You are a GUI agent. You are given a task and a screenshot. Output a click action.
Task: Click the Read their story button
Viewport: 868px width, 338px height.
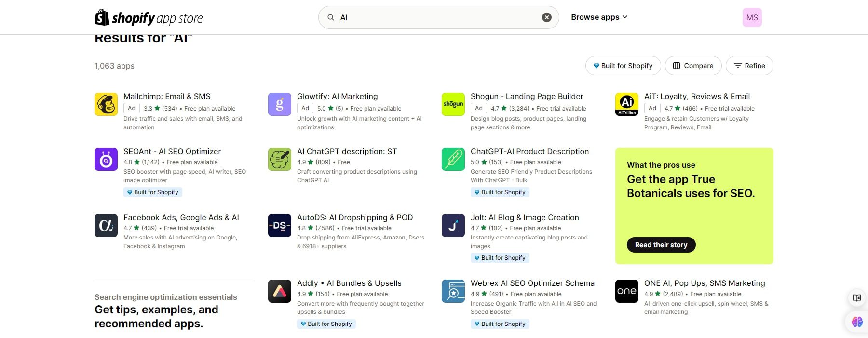(661, 245)
